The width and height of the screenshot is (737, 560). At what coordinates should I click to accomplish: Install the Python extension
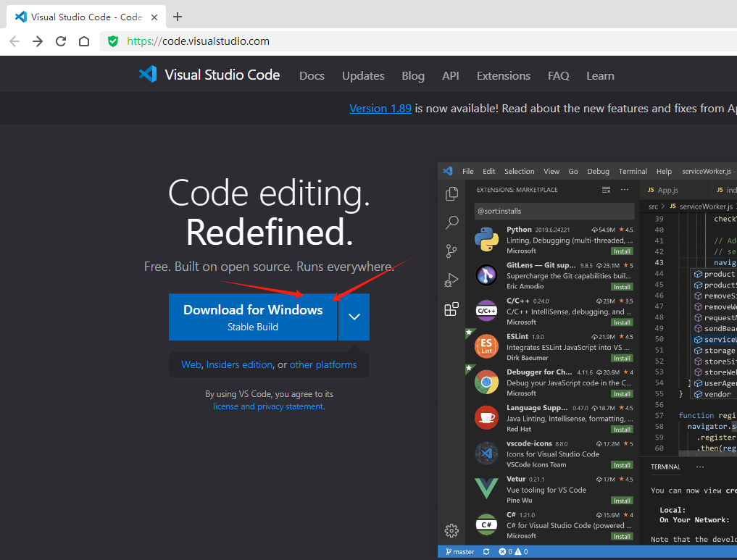coord(622,251)
